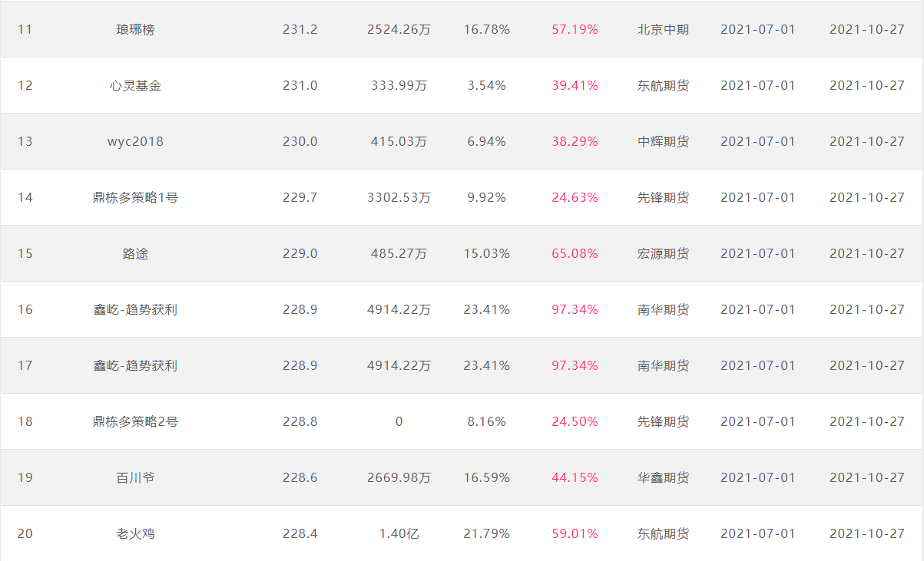924x561 pixels.
Task: Open the 老火鸡 account link
Action: 135,533
